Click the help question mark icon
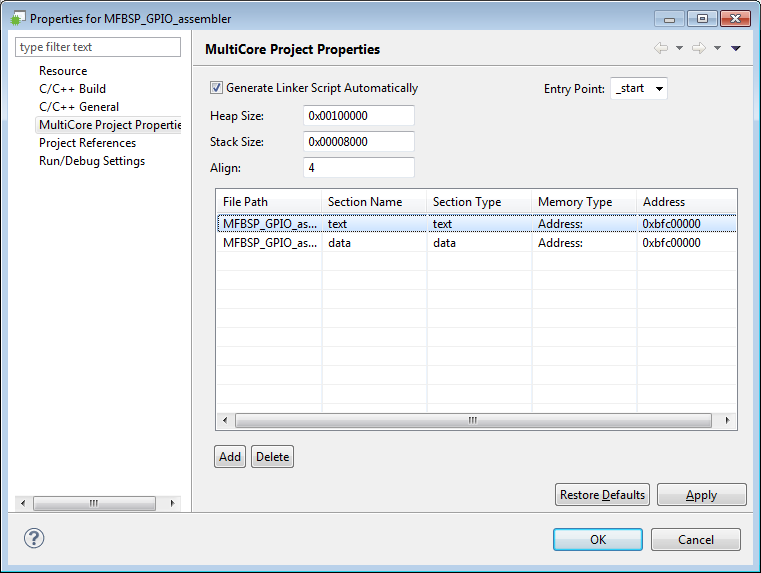This screenshot has height=573, width=761. point(34,538)
